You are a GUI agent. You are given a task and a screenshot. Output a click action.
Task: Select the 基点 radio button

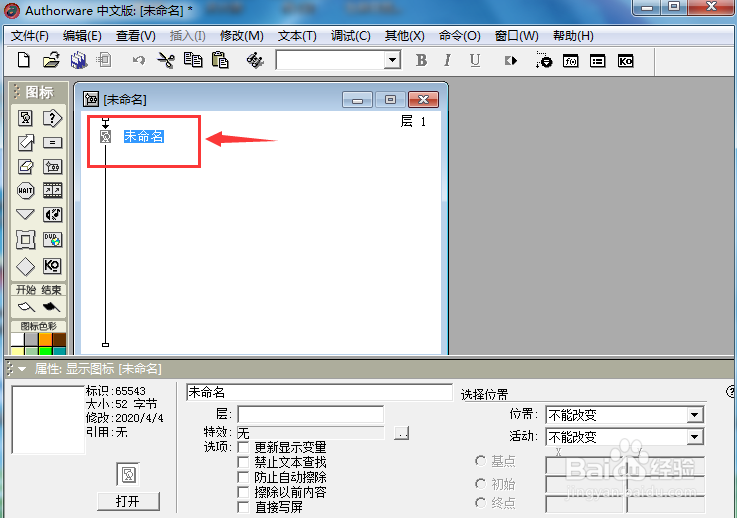480,461
